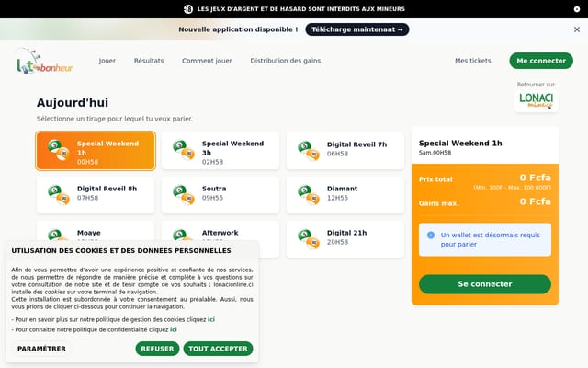Click the white dot in the top black bar
This screenshot has height=368, width=588.
tap(576, 9)
